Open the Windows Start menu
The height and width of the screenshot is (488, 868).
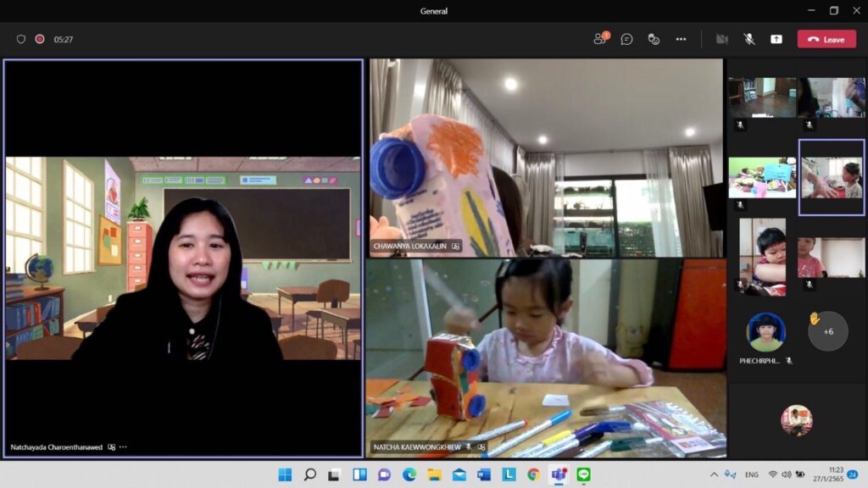tap(285, 474)
